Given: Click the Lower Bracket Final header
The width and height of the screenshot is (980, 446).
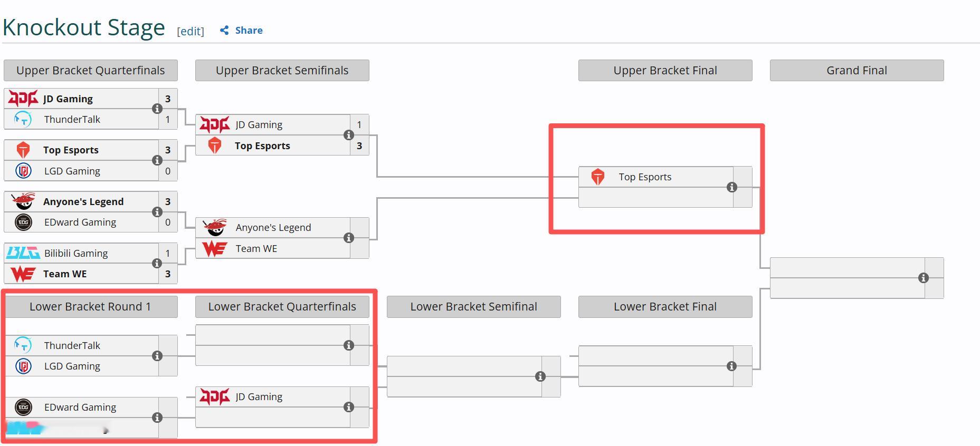Looking at the screenshot, I should click(665, 307).
